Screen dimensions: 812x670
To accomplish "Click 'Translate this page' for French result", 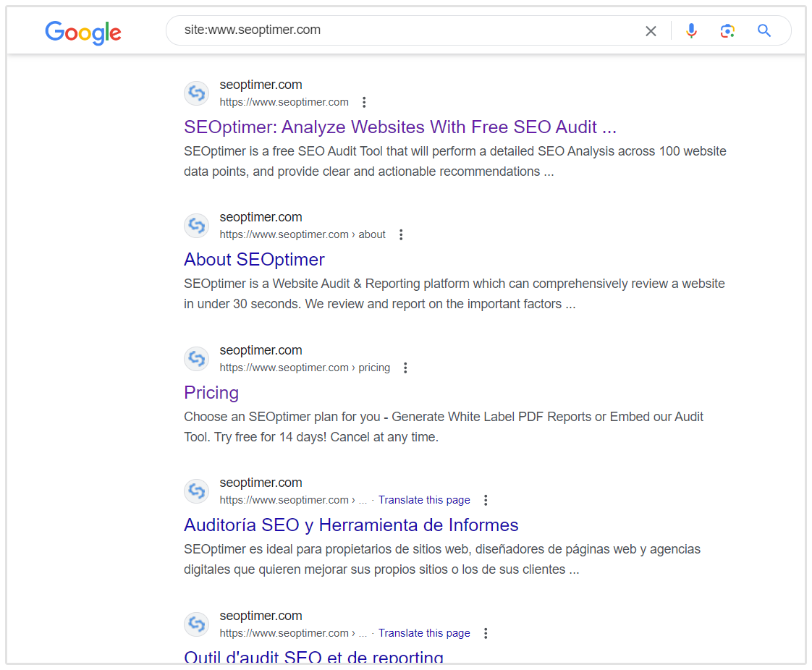I will (x=424, y=633).
